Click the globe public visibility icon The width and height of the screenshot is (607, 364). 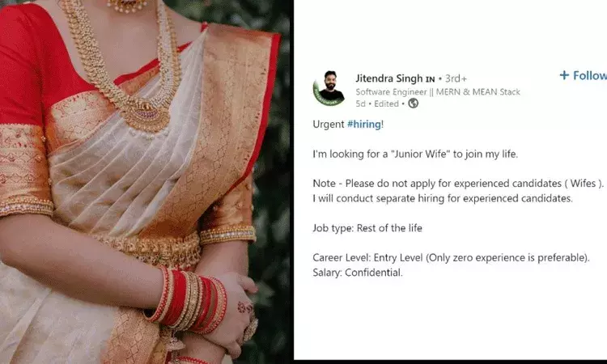click(x=414, y=104)
